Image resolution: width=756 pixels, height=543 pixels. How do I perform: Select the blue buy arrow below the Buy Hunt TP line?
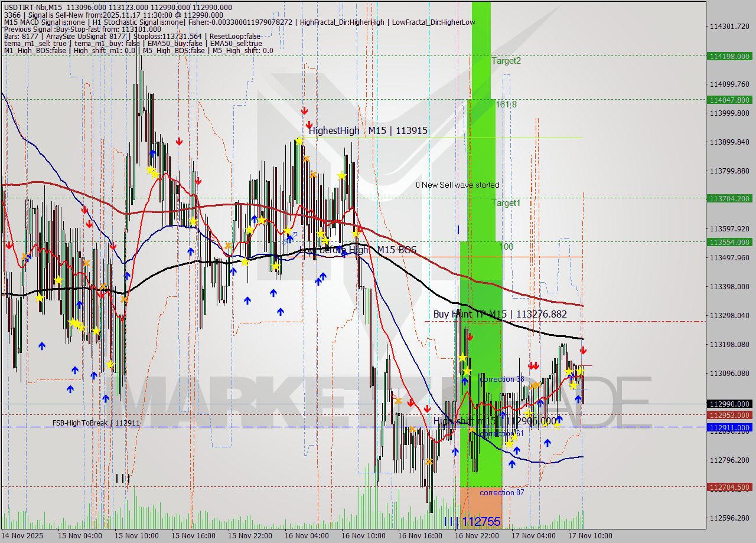click(464, 381)
